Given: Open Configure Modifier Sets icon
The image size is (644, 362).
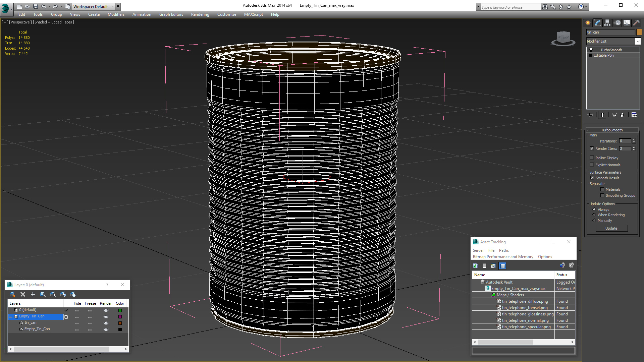Looking at the screenshot, I should point(634,115).
